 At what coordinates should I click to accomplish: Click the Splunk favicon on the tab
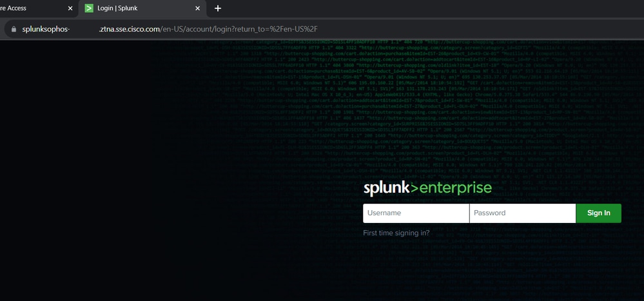89,8
